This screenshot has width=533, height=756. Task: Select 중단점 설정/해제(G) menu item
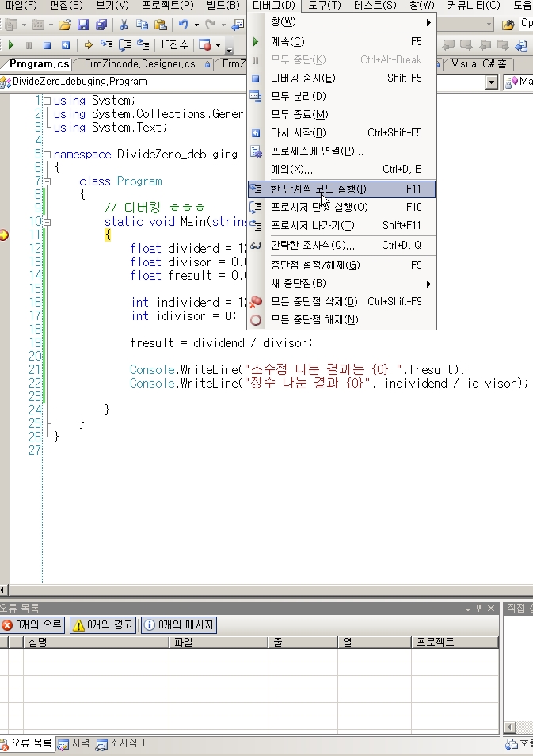[341, 265]
